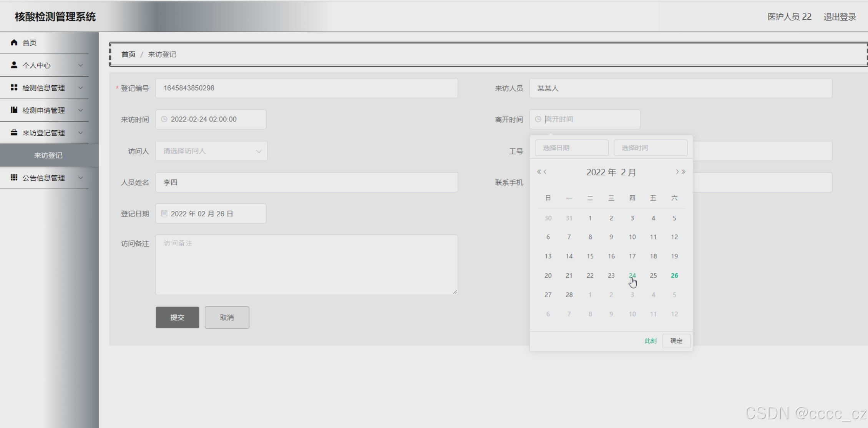Click the person icon for 个人中心
The height and width of the screenshot is (428, 868).
(14, 65)
